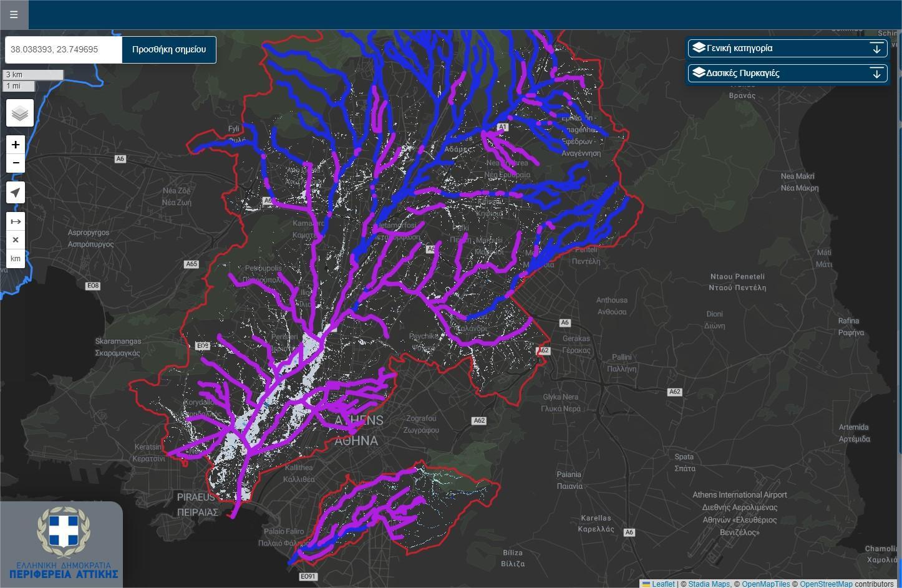Open the Stadia Maps attribution link

coord(709,584)
